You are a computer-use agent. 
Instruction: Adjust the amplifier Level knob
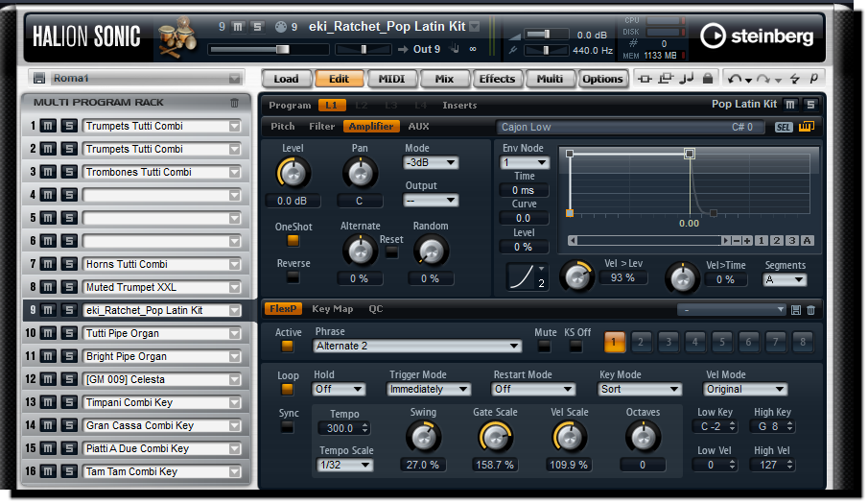(x=293, y=174)
